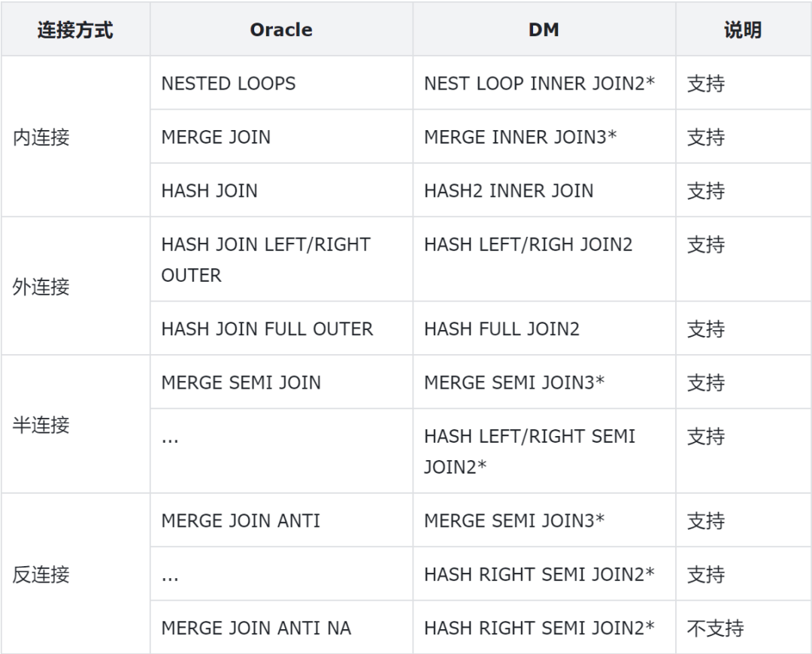The image size is (812, 654).
Task: Click the NESTED LOOPS cell
Action: click(229, 83)
